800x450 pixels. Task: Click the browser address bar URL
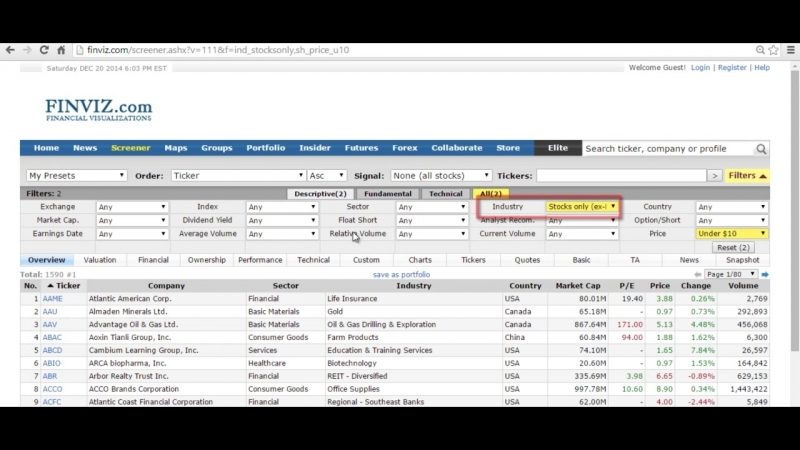[x=218, y=50]
